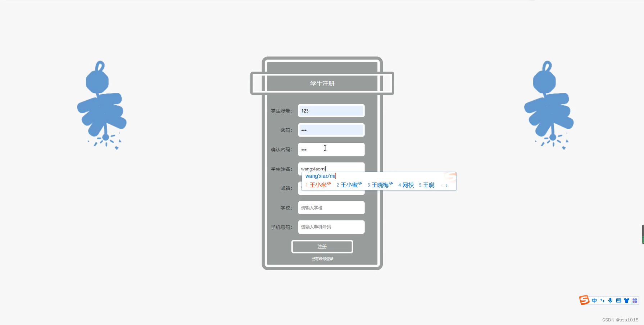This screenshot has width=644, height=325.
Task: Click the Sogou S watermark in the candidate bar
Action: [x=450, y=177]
